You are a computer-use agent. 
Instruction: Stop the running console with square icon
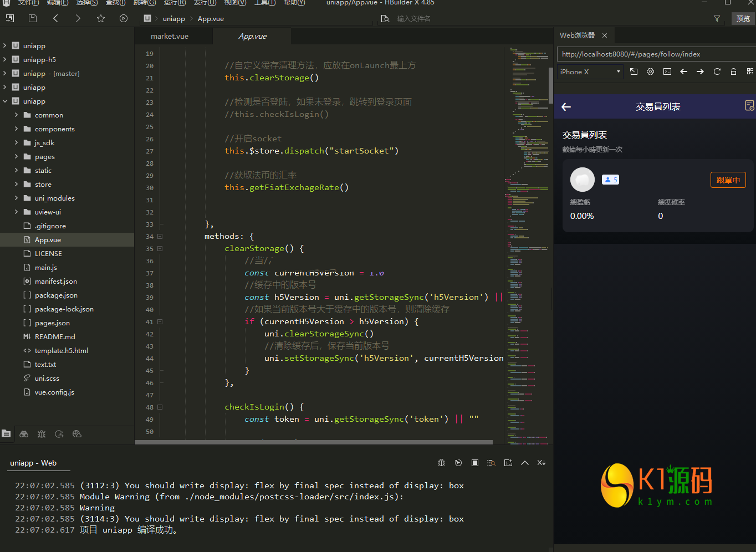(x=475, y=463)
